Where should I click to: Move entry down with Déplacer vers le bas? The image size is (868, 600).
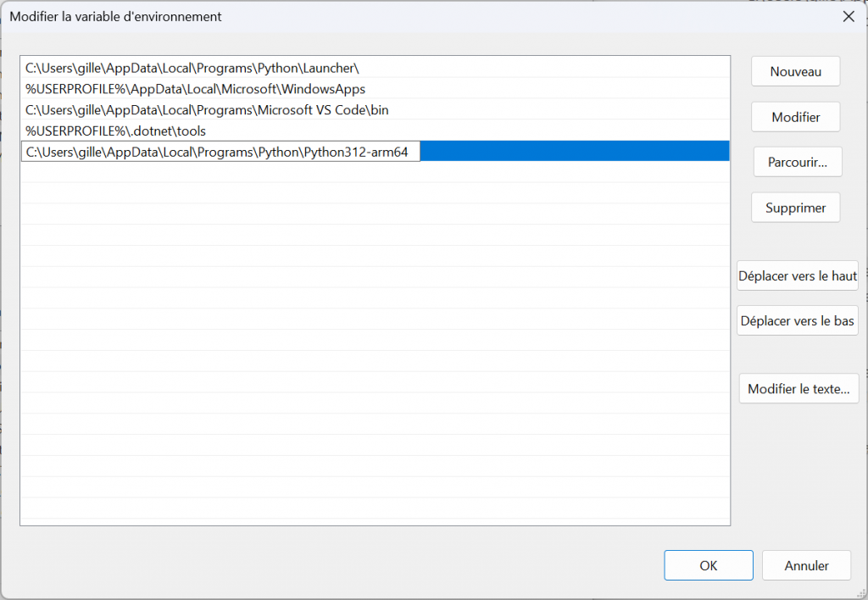(x=798, y=321)
